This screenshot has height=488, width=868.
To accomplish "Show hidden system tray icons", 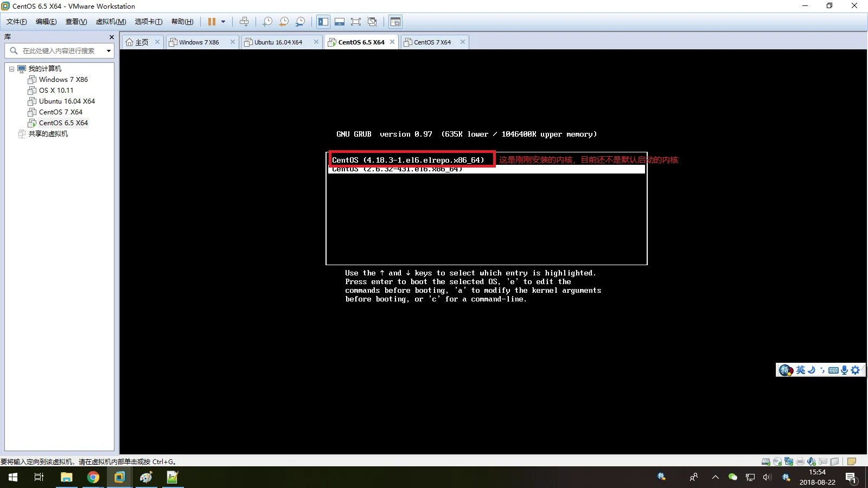I will pos(715,477).
